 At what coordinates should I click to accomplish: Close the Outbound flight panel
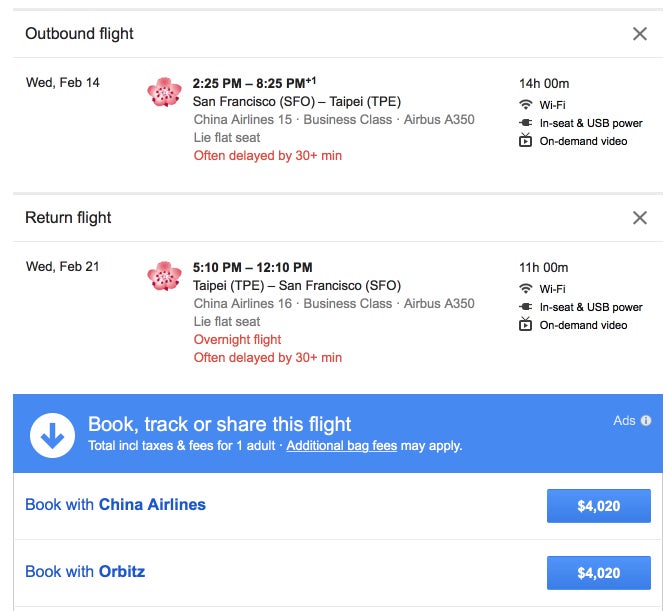click(x=640, y=34)
